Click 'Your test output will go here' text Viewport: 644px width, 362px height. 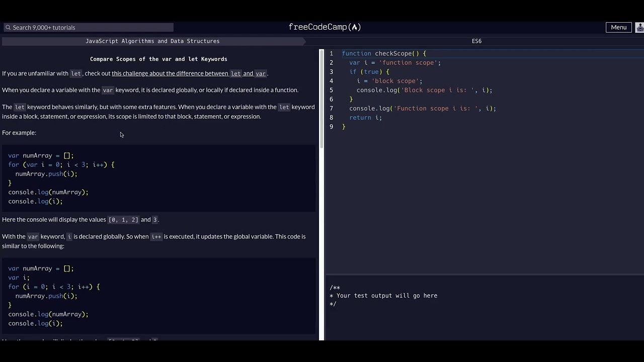(387, 296)
